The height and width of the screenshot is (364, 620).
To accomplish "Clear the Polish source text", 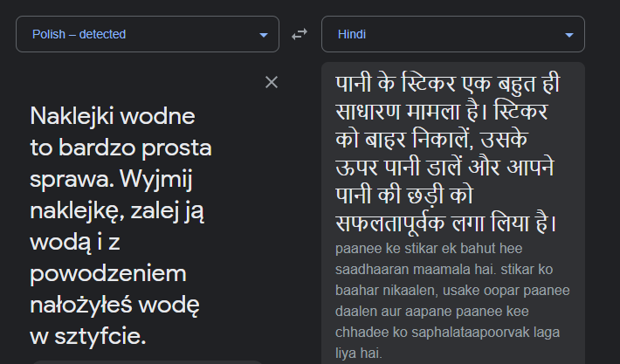I will point(272,82).
